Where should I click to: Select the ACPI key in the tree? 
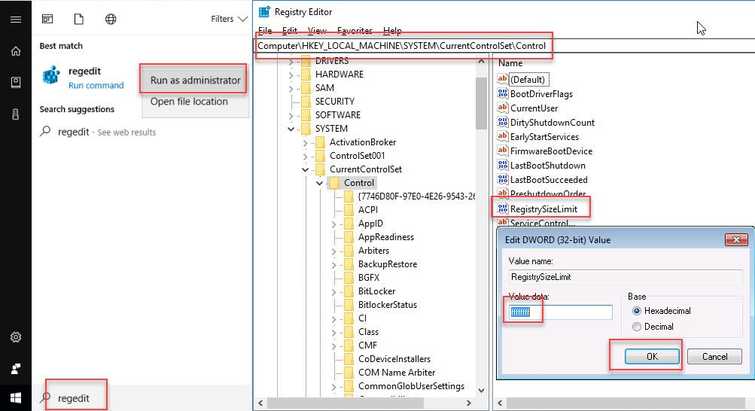(368, 210)
